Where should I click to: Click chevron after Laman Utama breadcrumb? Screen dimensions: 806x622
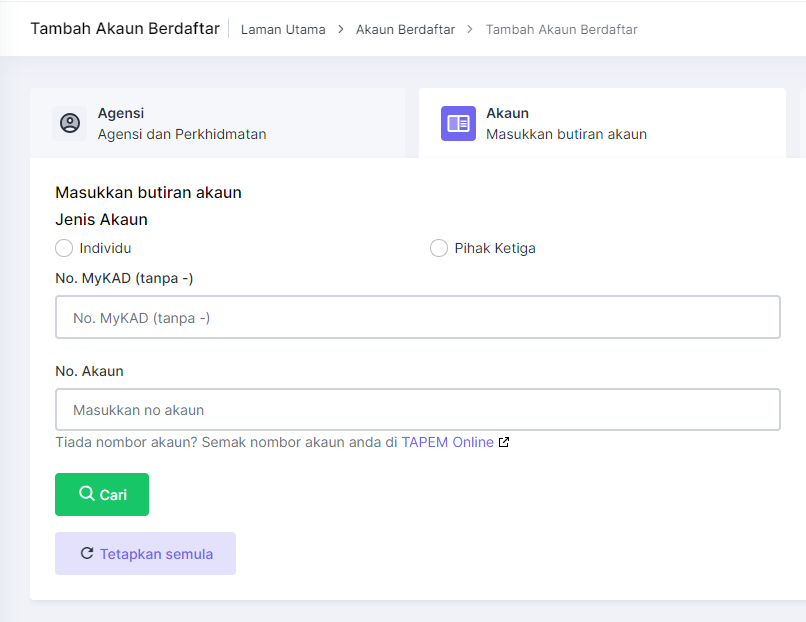point(341,29)
